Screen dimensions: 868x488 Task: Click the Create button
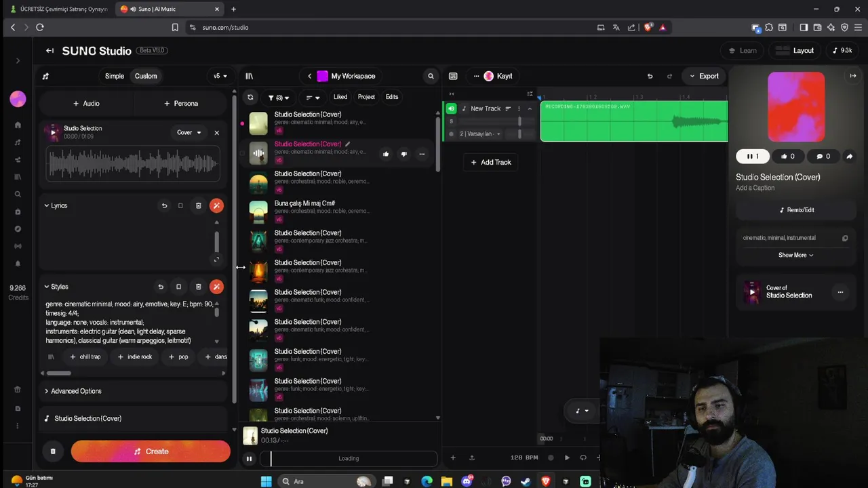151,451
